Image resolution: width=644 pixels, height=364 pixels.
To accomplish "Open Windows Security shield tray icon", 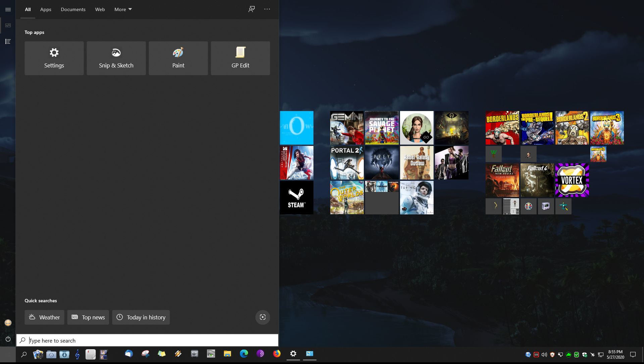I will (585, 355).
